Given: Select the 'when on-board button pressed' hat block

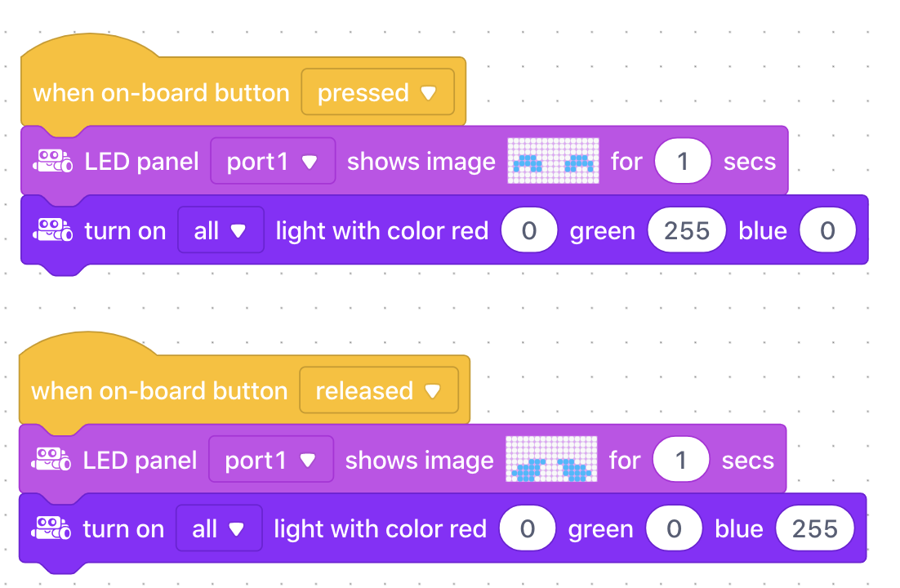Looking at the screenshot, I should 161,93.
